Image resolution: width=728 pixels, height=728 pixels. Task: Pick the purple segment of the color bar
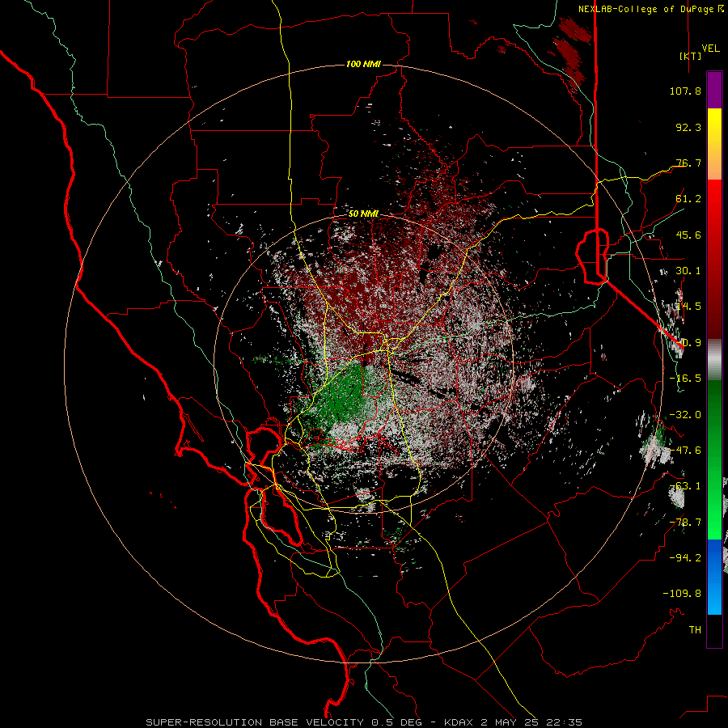tap(714, 90)
